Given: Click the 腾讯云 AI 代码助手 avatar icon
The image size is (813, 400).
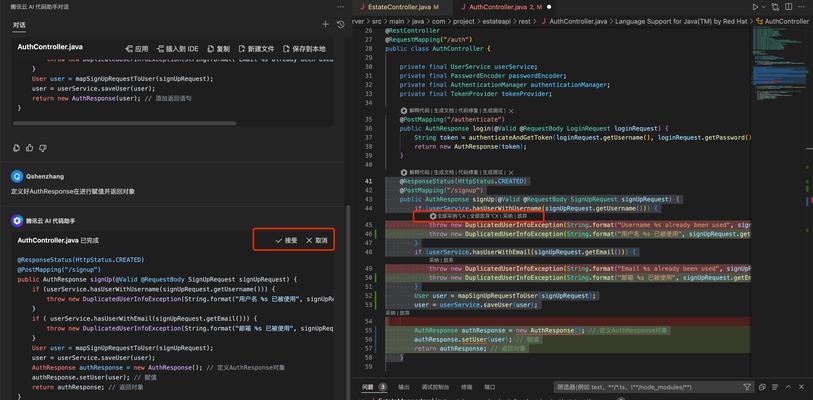Looking at the screenshot, I should (x=17, y=221).
